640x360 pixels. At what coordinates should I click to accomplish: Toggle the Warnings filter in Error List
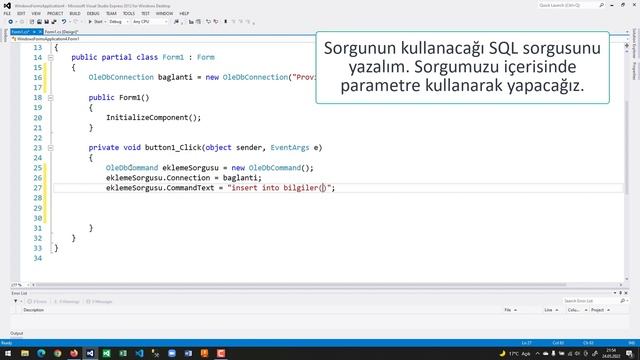click(x=67, y=302)
